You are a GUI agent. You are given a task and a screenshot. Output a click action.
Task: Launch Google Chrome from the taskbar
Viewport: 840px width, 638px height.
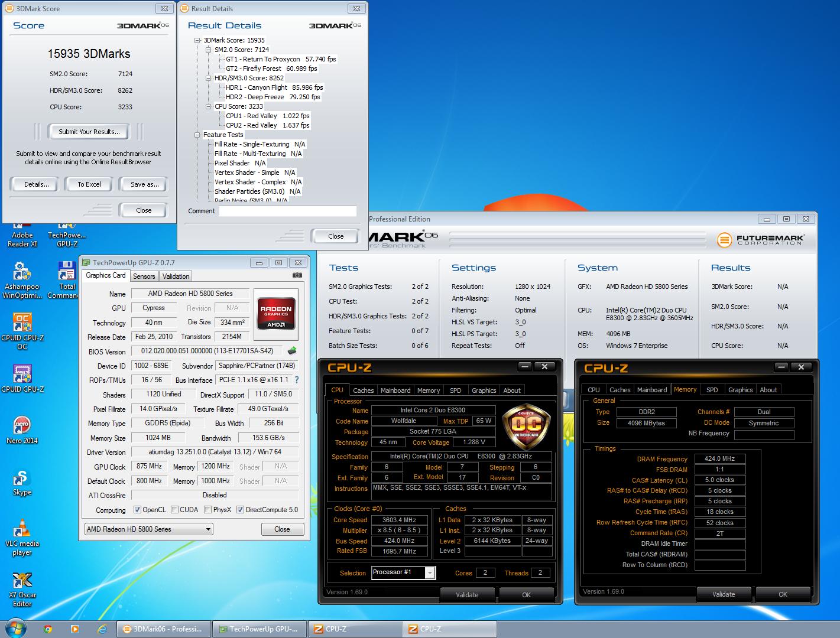(48, 629)
